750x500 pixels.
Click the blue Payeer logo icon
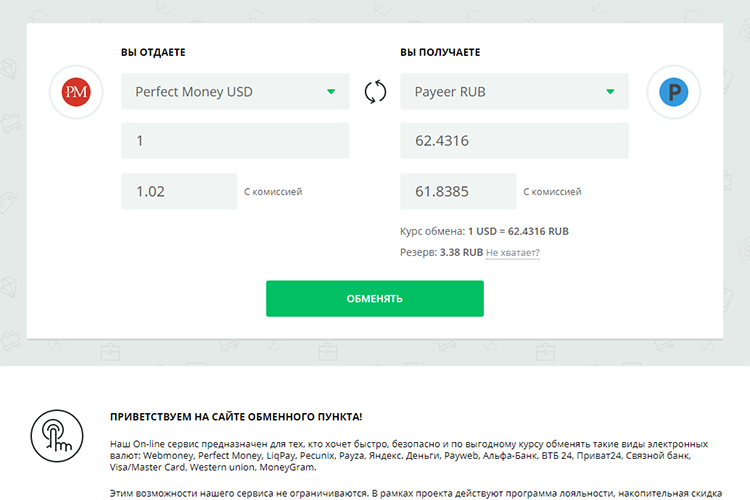pyautogui.click(x=674, y=93)
